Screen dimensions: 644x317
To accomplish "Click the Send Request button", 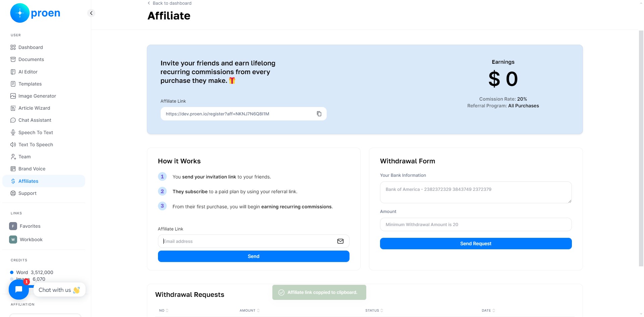I will [x=476, y=244].
